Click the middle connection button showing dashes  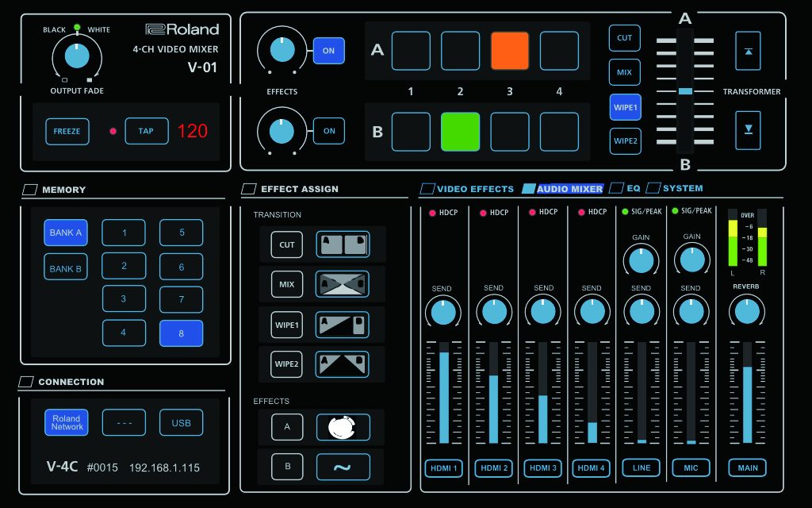pyautogui.click(x=124, y=422)
